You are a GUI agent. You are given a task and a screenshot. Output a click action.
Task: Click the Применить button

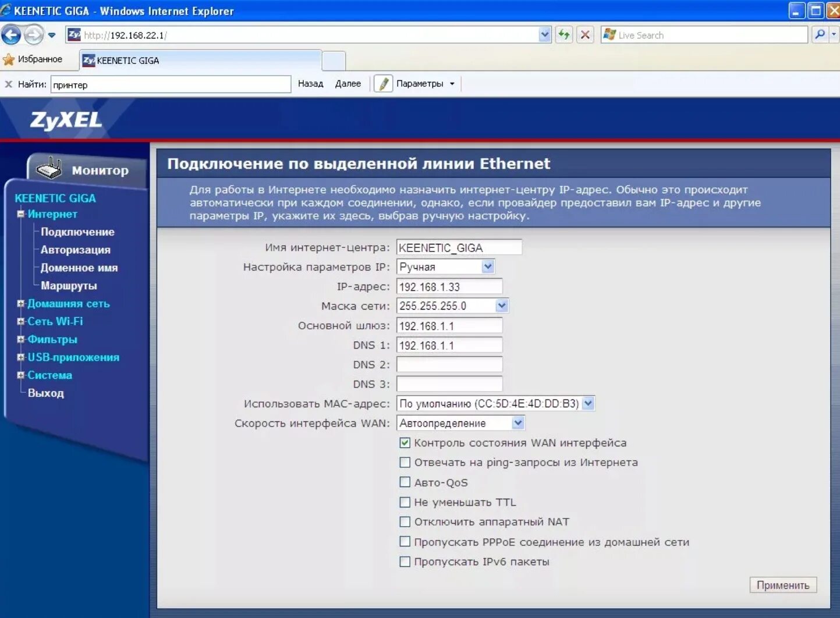tap(783, 585)
